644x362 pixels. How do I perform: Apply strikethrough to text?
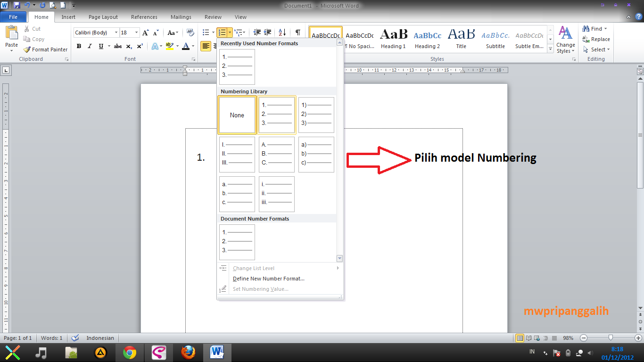pos(117,46)
